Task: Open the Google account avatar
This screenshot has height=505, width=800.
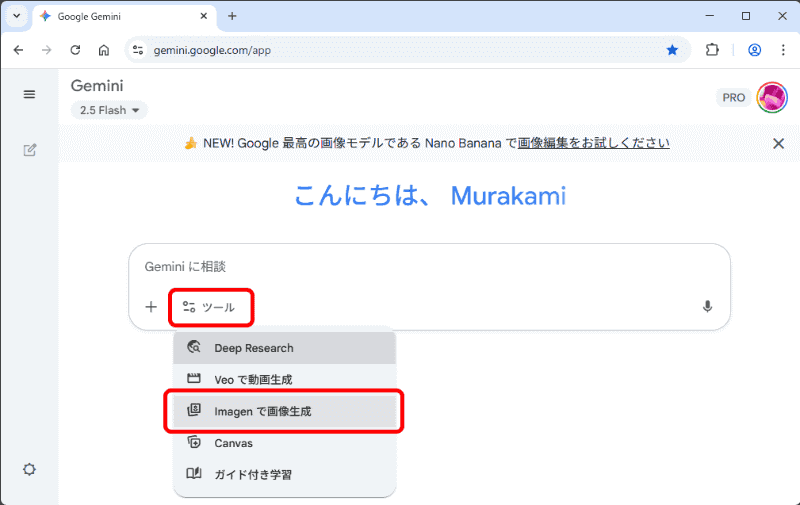Action: coord(772,97)
